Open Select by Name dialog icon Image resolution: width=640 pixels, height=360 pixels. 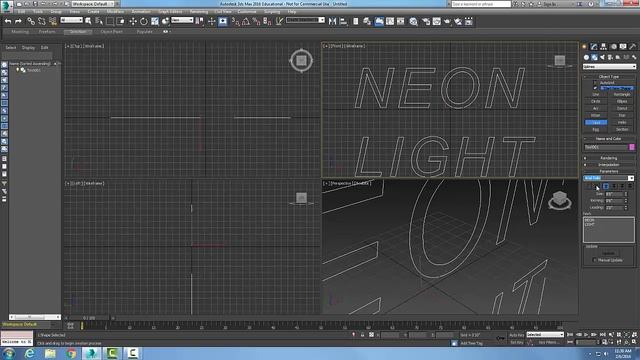[99, 21]
